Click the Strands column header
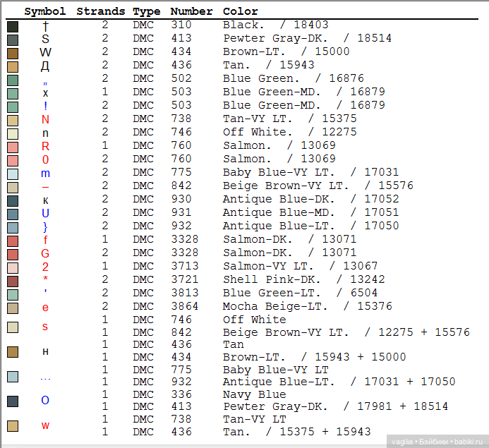This screenshot has height=448, width=489. 100,11
